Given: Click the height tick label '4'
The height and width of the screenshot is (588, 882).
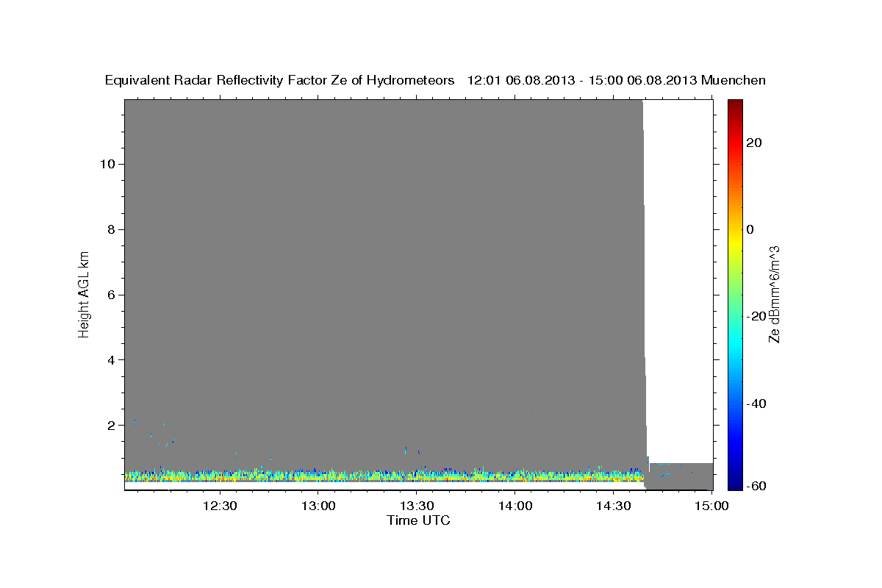Looking at the screenshot, I should [111, 359].
